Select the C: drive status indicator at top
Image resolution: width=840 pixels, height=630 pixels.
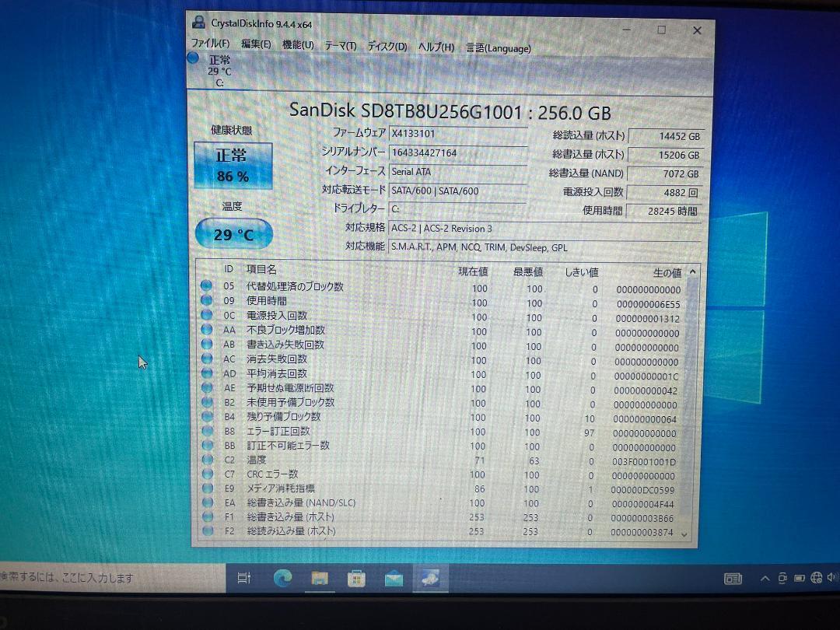[212, 70]
